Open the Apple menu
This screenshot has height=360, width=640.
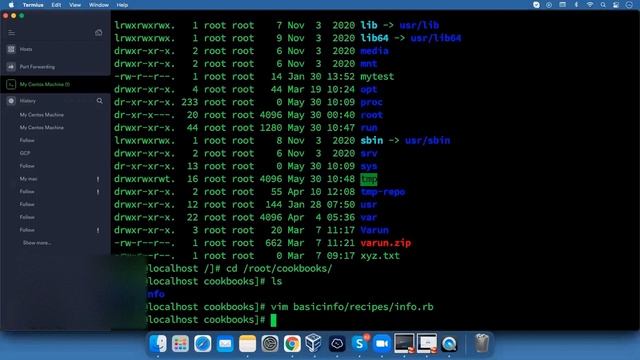11,5
